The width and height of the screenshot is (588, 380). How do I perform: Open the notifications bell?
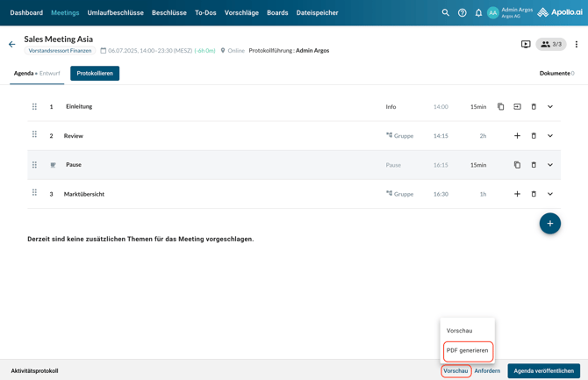tap(478, 13)
